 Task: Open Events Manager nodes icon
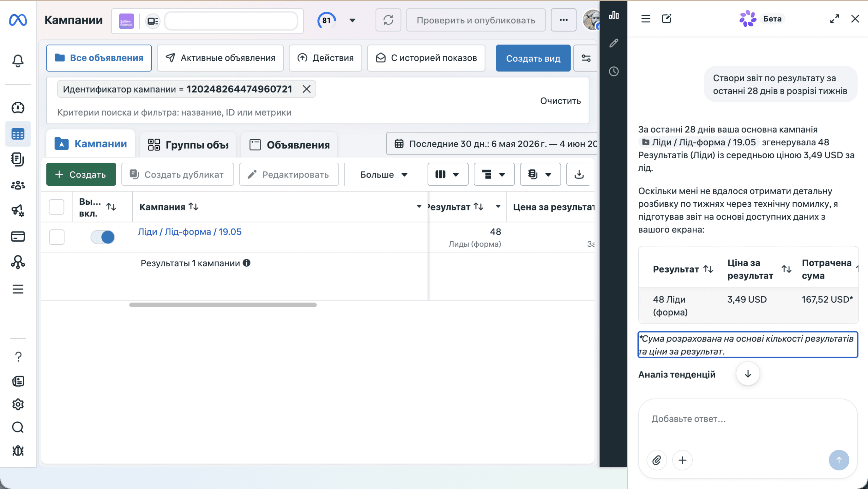click(x=18, y=262)
